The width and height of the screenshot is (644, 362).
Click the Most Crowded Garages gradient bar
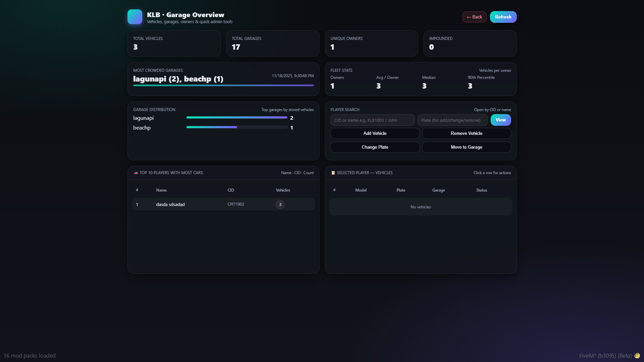pyautogui.click(x=223, y=86)
